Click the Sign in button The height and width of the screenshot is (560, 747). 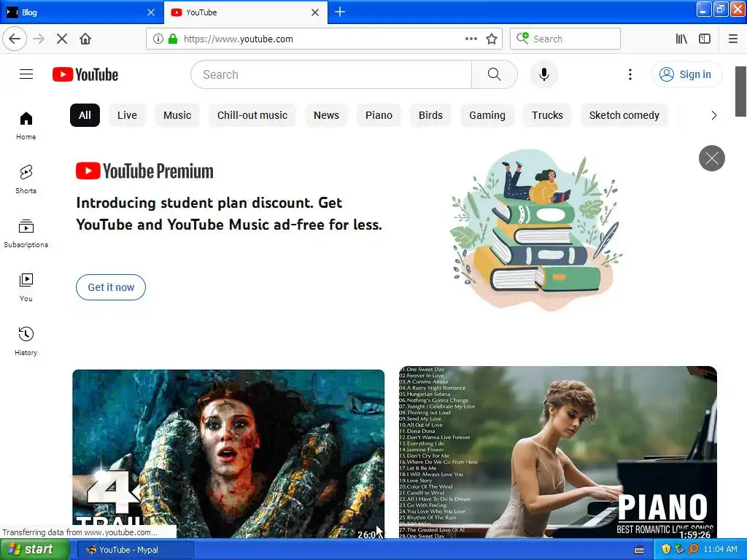pos(686,74)
